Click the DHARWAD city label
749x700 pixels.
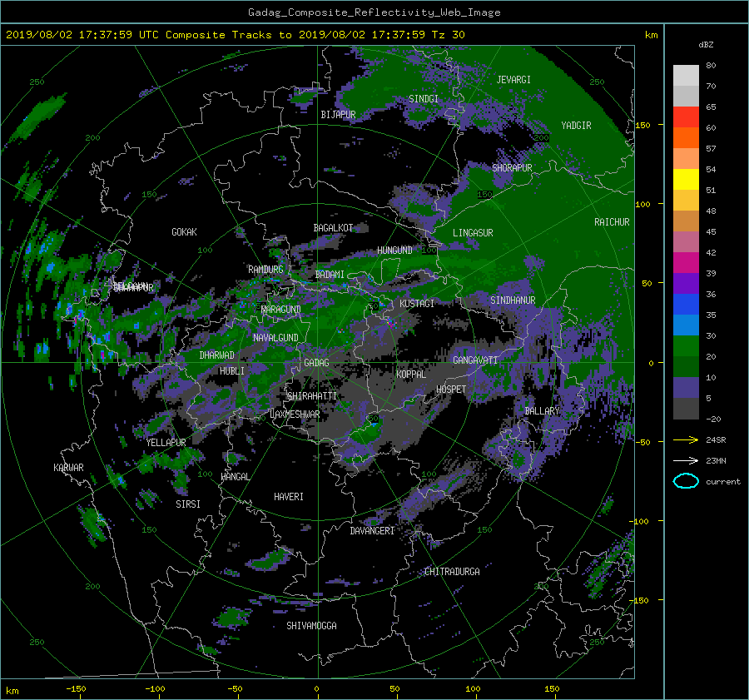[217, 355]
